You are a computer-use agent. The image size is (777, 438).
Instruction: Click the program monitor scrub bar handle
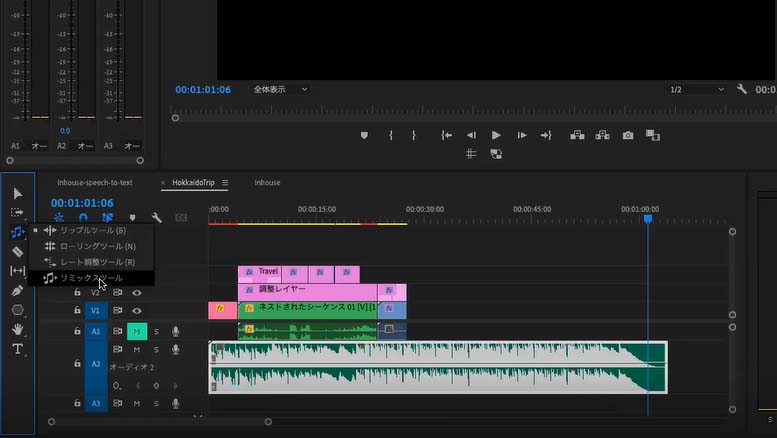pyautogui.click(x=175, y=118)
